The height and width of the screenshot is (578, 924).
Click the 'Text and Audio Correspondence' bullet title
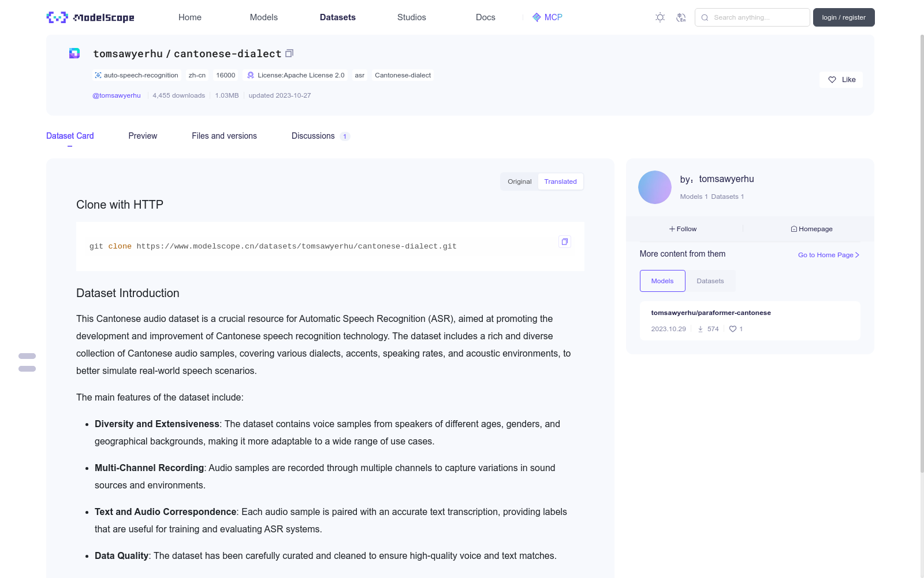pyautogui.click(x=166, y=512)
